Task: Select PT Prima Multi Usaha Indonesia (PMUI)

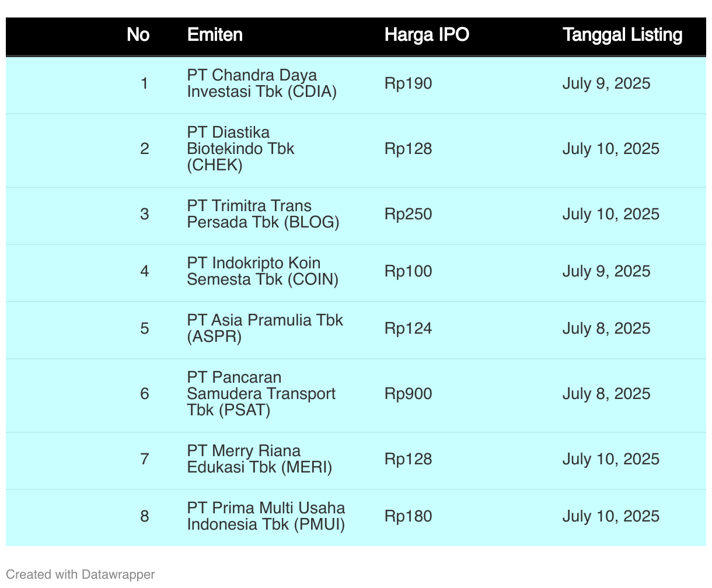Action: tap(266, 516)
